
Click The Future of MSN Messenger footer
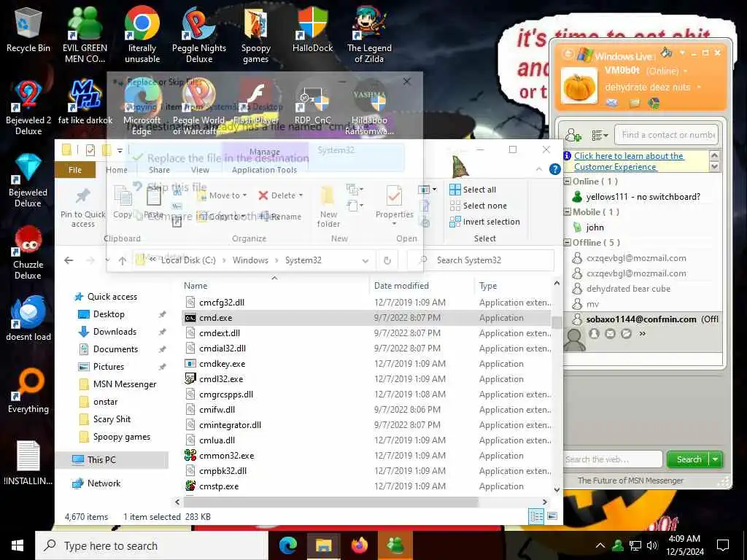pos(630,481)
